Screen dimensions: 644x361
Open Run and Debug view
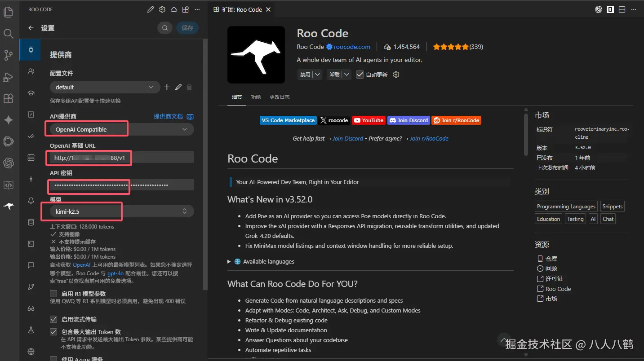pyautogui.click(x=8, y=77)
